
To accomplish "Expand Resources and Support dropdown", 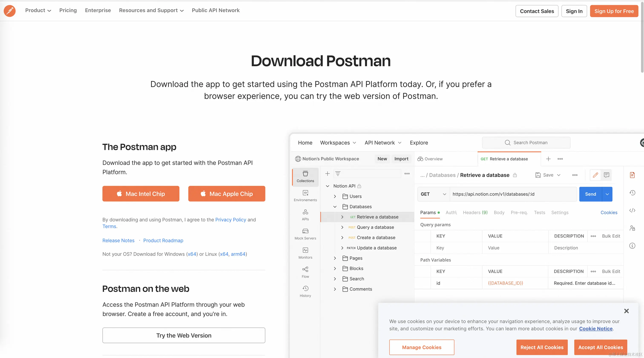I will 151,10.
